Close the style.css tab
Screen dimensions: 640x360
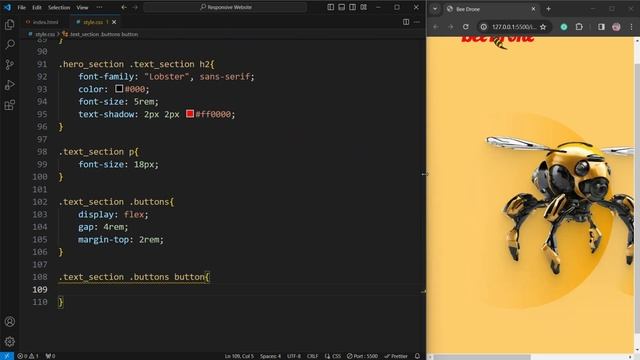point(114,22)
